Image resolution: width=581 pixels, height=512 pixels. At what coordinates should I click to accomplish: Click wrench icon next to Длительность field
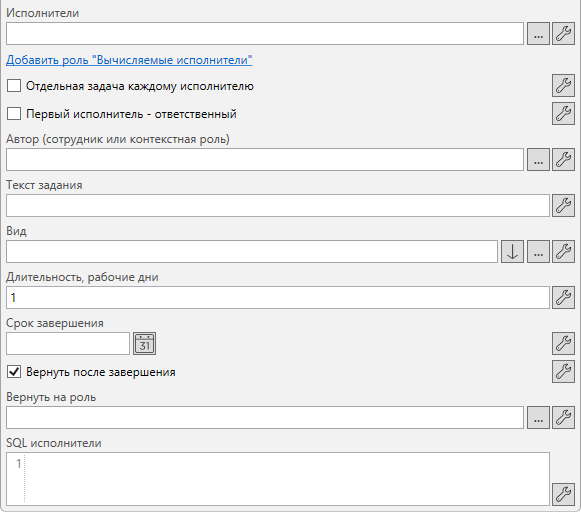563,297
